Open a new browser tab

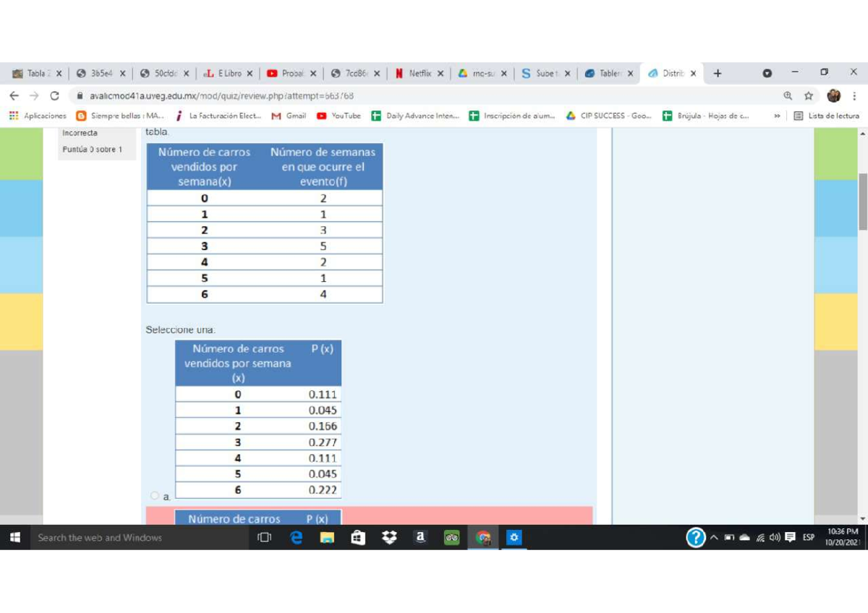click(718, 73)
